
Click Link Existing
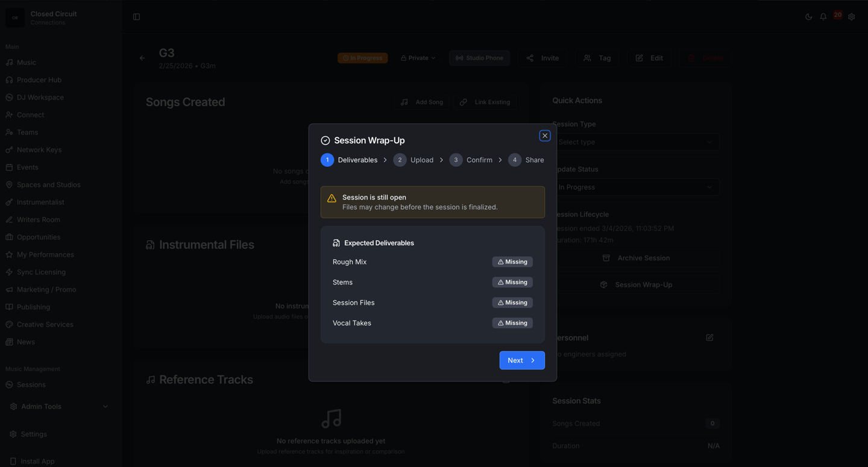[485, 102]
